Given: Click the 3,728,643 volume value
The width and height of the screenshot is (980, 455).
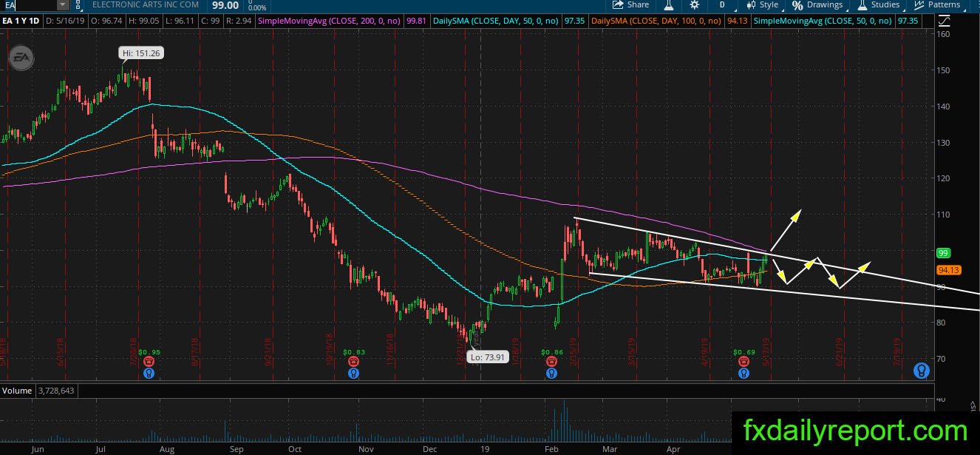Looking at the screenshot, I should point(55,390).
